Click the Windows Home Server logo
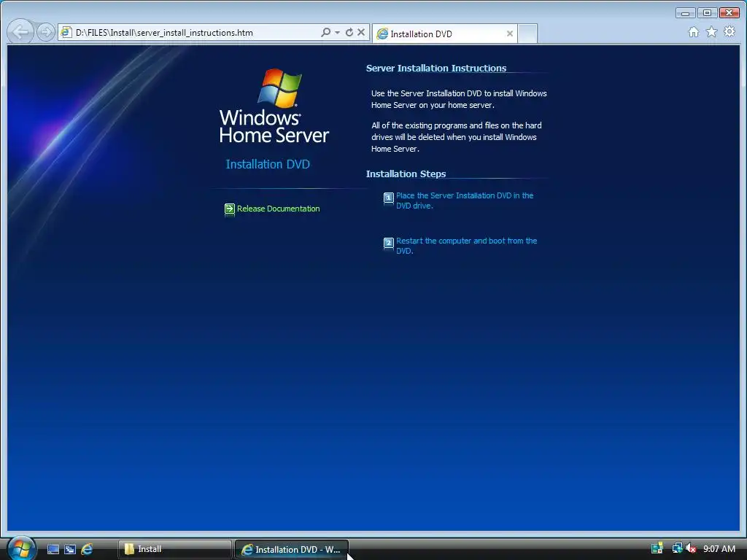This screenshot has width=747, height=560. 274,106
